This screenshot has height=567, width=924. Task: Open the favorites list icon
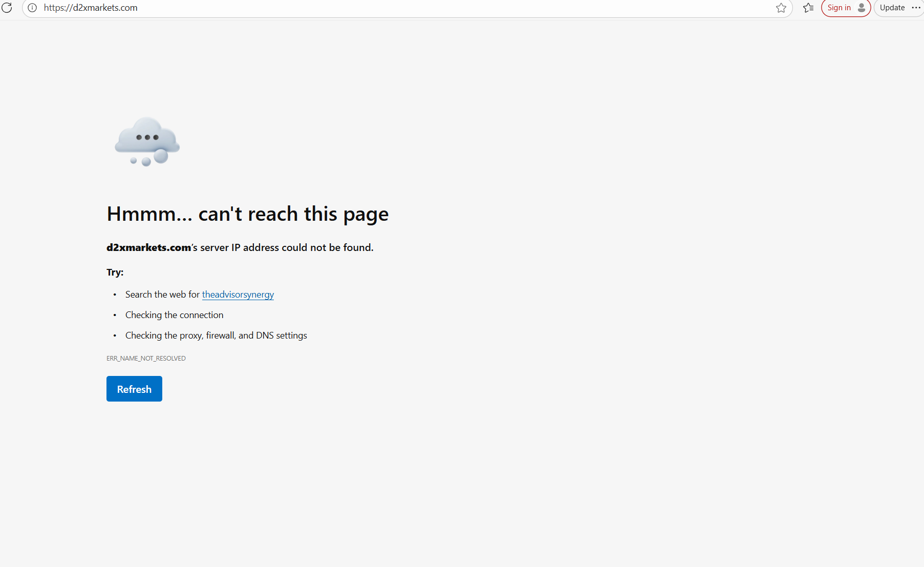[808, 8]
